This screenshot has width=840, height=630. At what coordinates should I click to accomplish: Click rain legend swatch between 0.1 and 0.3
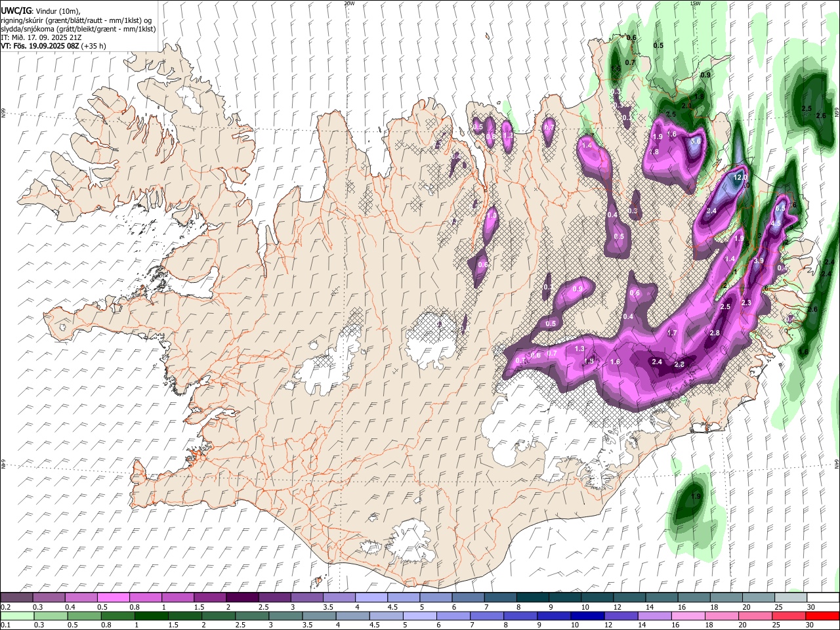(x=17, y=616)
